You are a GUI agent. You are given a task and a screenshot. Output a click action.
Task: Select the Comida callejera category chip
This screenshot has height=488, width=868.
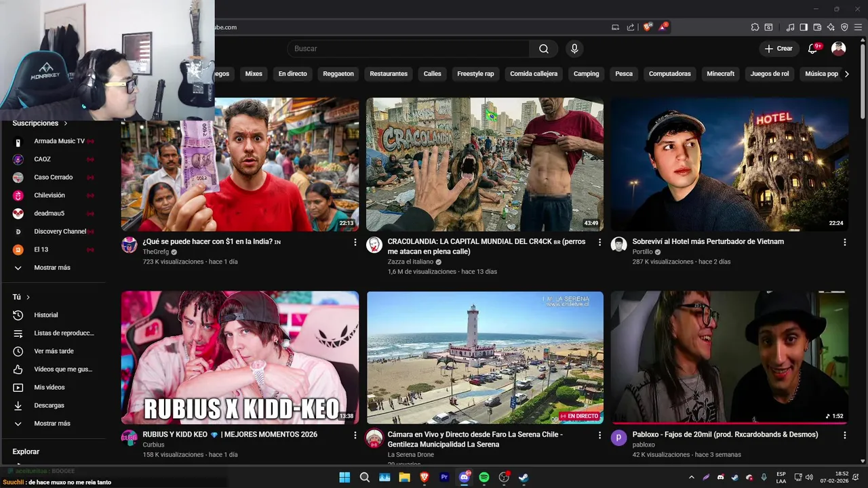(534, 74)
